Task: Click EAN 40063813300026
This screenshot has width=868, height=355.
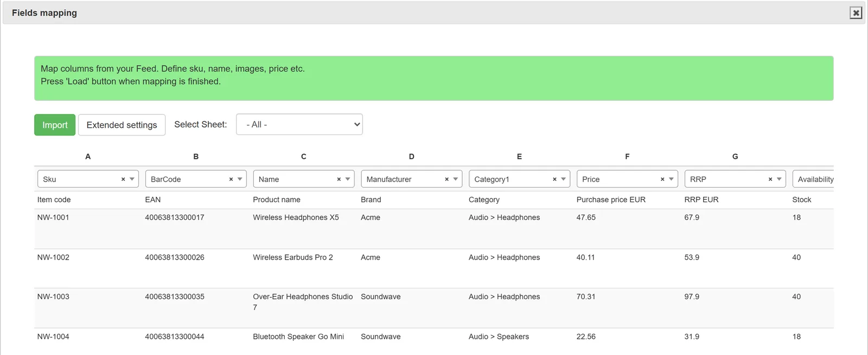Action: (175, 257)
